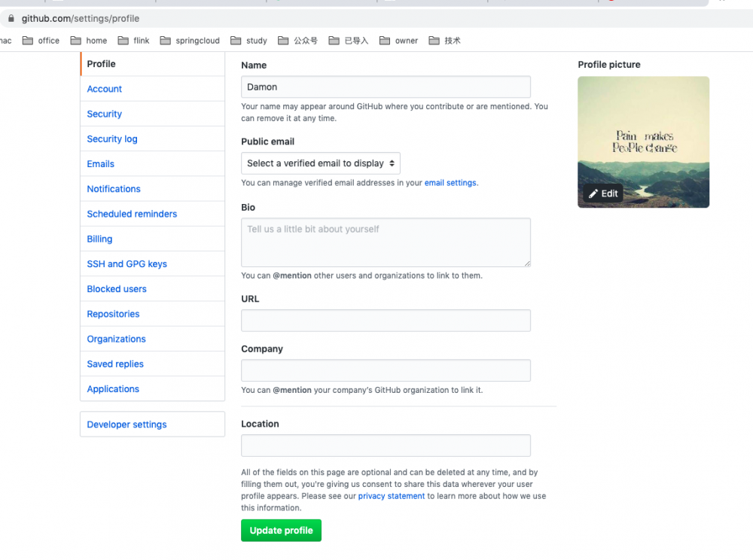Open the springcloud bookmarks folder
The height and width of the screenshot is (560, 753).
[190, 41]
